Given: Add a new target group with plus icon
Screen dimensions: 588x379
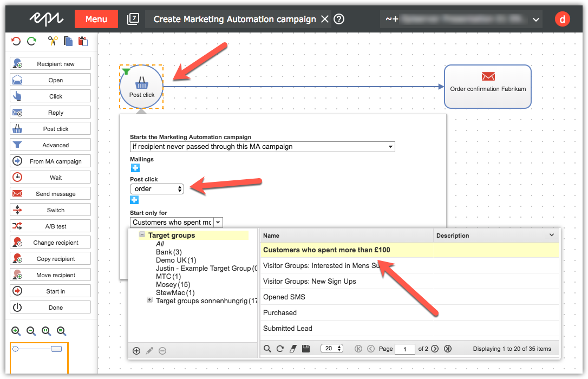Looking at the screenshot, I should (x=136, y=350).
